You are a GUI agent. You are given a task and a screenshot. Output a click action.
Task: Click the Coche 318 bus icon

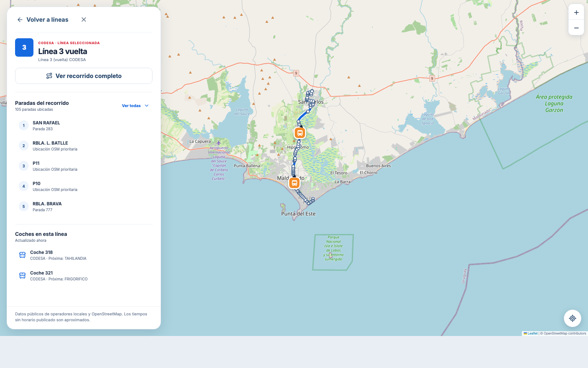(x=22, y=255)
